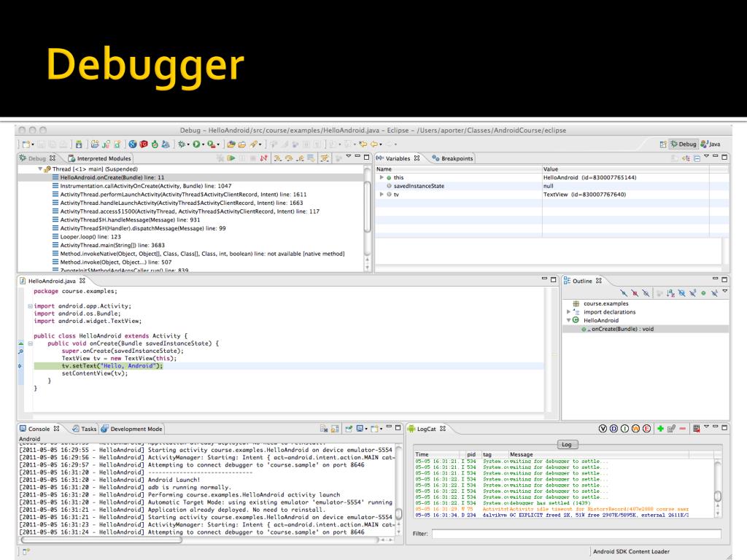Click the Scroll Lock icon in the Console
The height and width of the screenshot is (560, 747).
coord(335,429)
